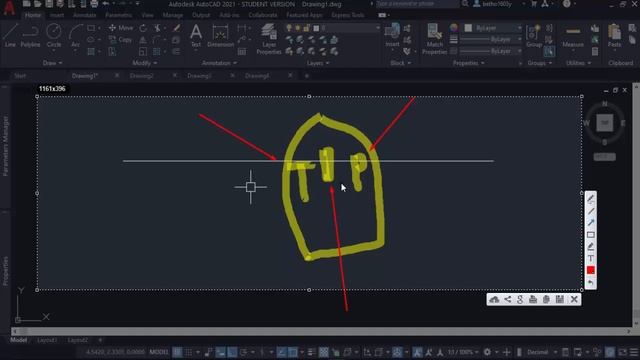Undo last annotation in screenshot toolbar
The width and height of the screenshot is (640, 360).
click(591, 282)
